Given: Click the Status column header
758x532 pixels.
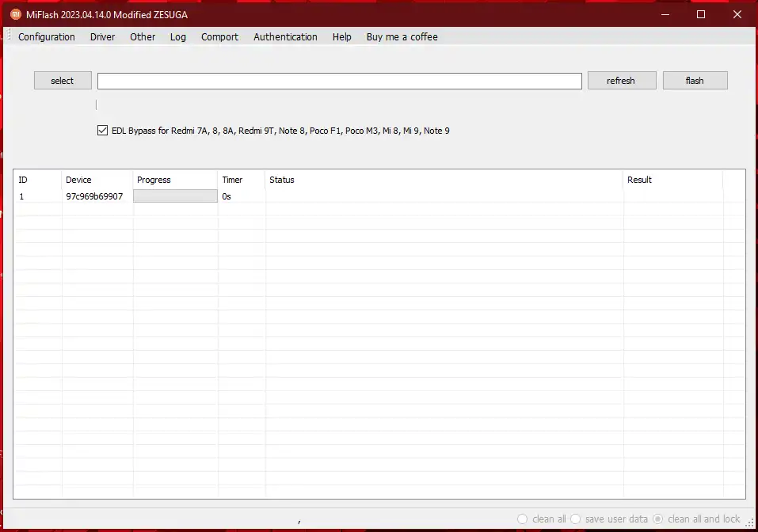Looking at the screenshot, I should [282, 180].
